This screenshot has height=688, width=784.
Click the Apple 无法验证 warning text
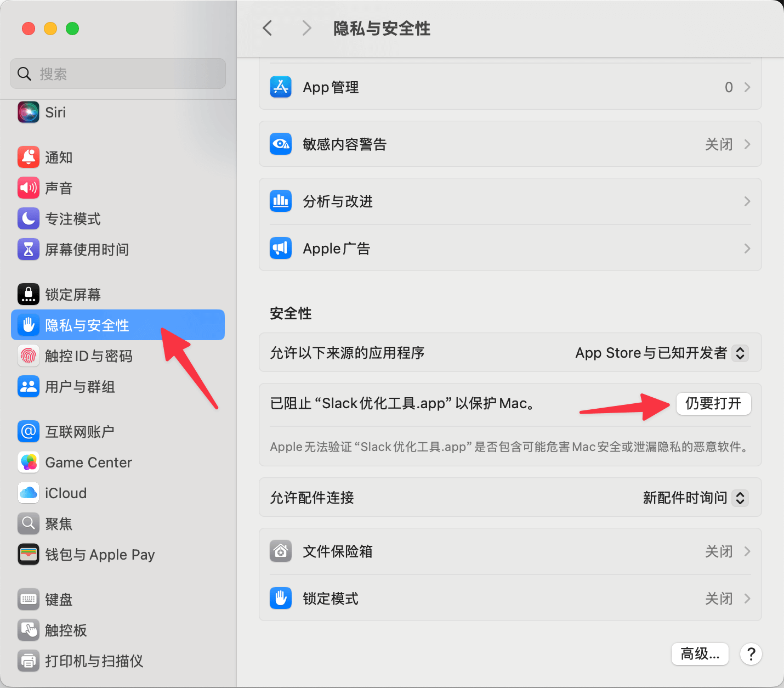tap(510, 447)
